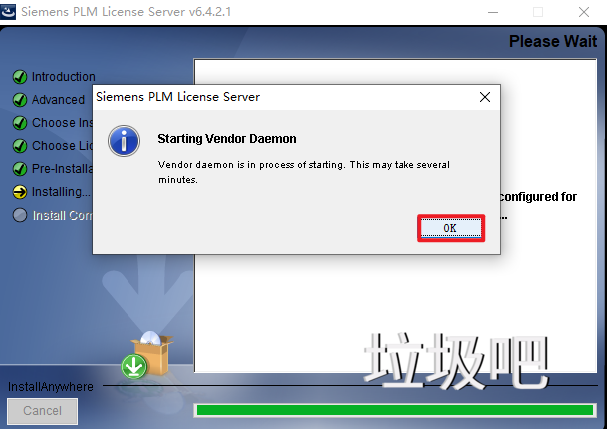
Task: Click green checkmark next to Introduction
Action: pos(20,77)
